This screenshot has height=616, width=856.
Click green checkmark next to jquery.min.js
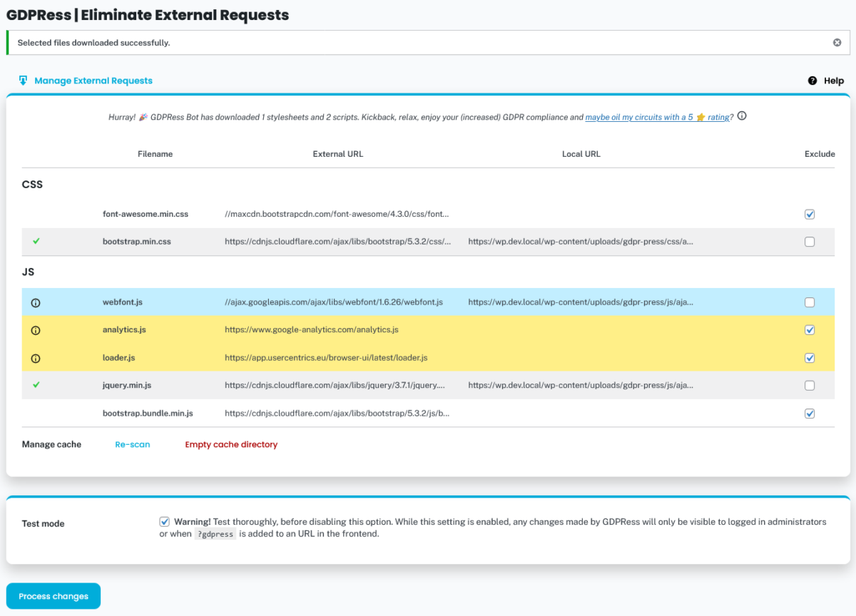(36, 385)
